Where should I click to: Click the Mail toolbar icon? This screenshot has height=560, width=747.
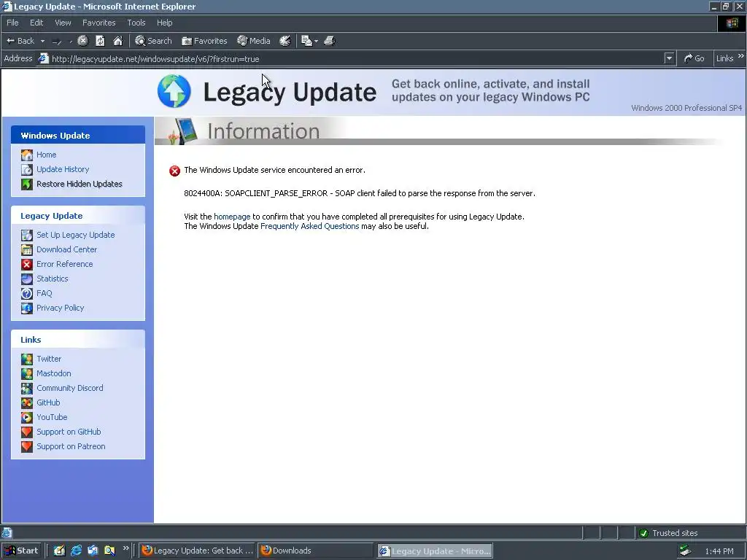(307, 41)
